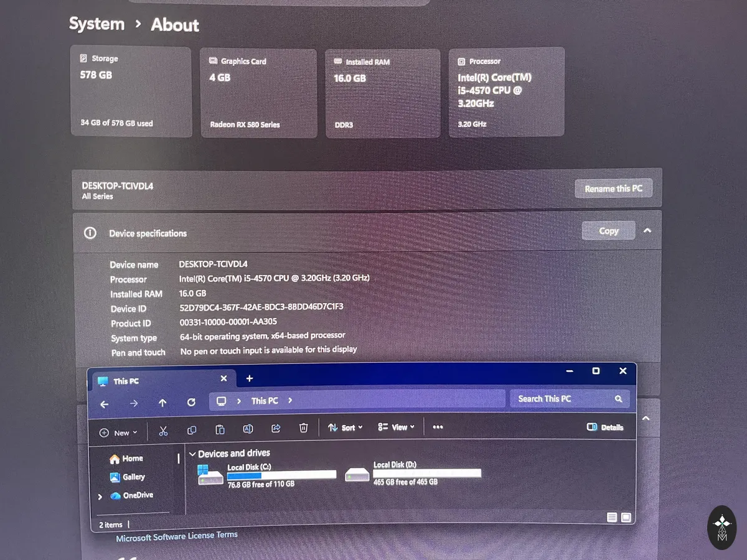Click This PC in the address bar path
The width and height of the screenshot is (747, 560).
[x=265, y=401]
